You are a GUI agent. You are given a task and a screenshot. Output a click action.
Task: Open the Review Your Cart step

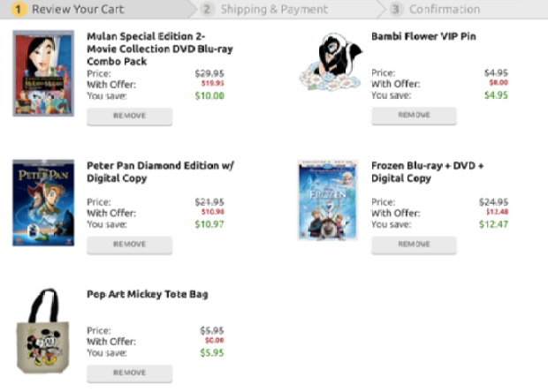click(x=78, y=9)
